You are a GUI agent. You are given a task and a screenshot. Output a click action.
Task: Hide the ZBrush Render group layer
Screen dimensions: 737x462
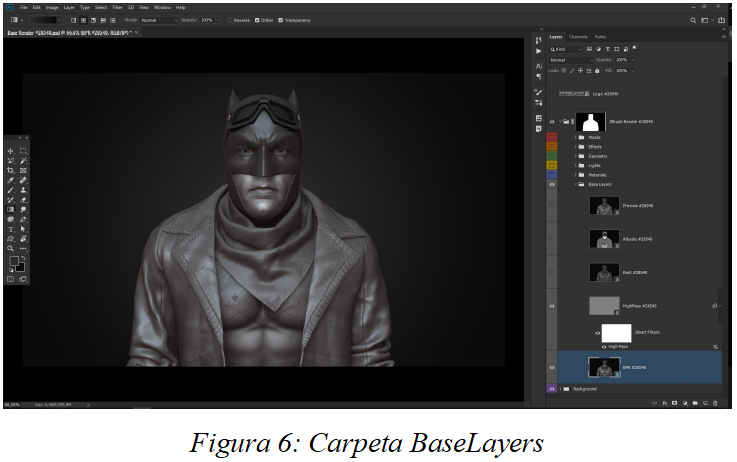point(552,121)
